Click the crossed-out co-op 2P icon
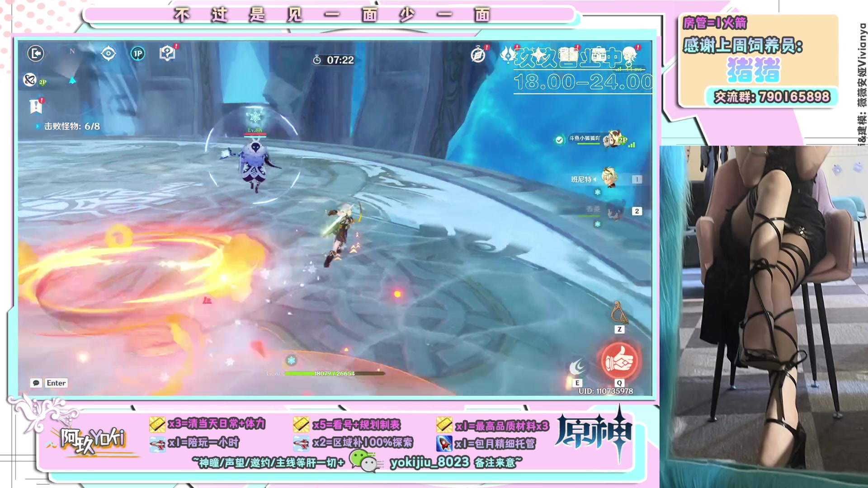Image resolution: width=868 pixels, height=488 pixels. tap(30, 80)
